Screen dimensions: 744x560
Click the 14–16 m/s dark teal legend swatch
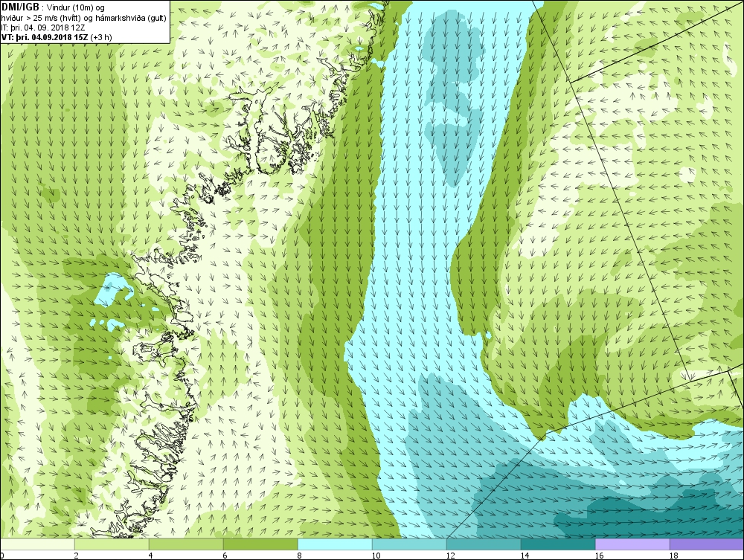(558, 544)
